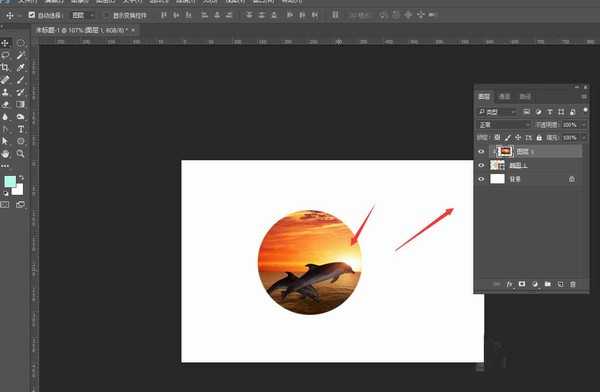This screenshot has width=600, height=392.
Task: Create a new layer group
Action: 548,284
